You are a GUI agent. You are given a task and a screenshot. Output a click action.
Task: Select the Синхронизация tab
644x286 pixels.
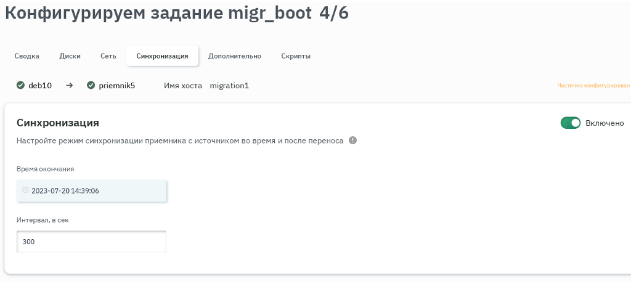pos(162,56)
